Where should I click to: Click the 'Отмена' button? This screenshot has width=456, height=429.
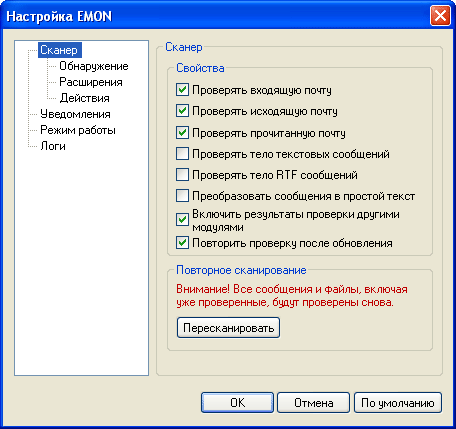click(314, 403)
